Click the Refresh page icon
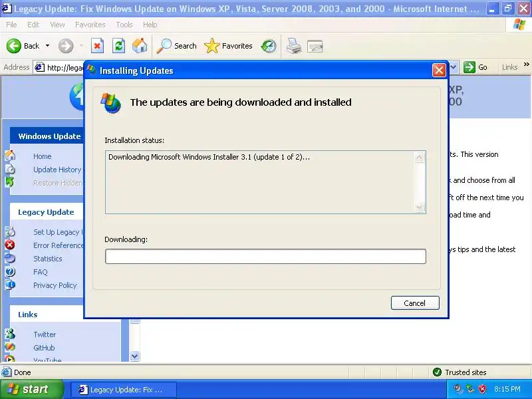The width and height of the screenshot is (532, 399). pyautogui.click(x=119, y=46)
